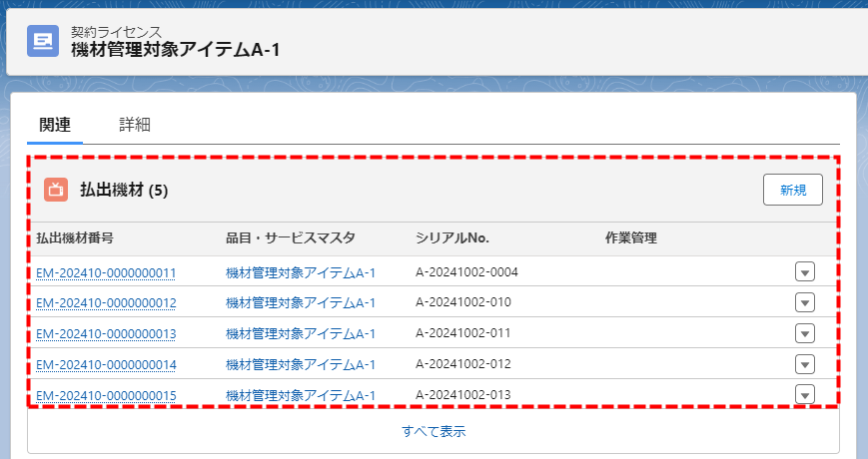This screenshot has width=868, height=459.
Task: Open actions dropdown for EM-202410-0000000015
Action: coord(805,394)
